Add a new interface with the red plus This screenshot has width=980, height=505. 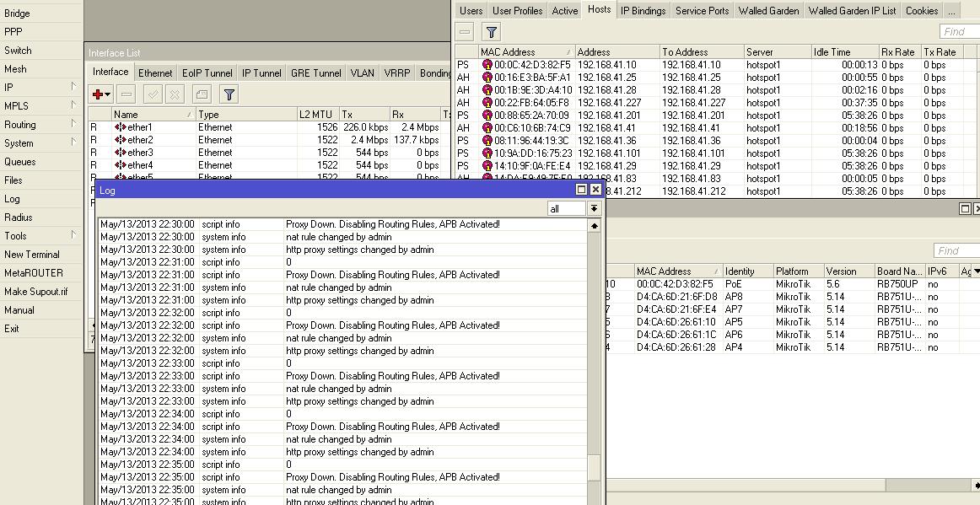click(x=100, y=94)
